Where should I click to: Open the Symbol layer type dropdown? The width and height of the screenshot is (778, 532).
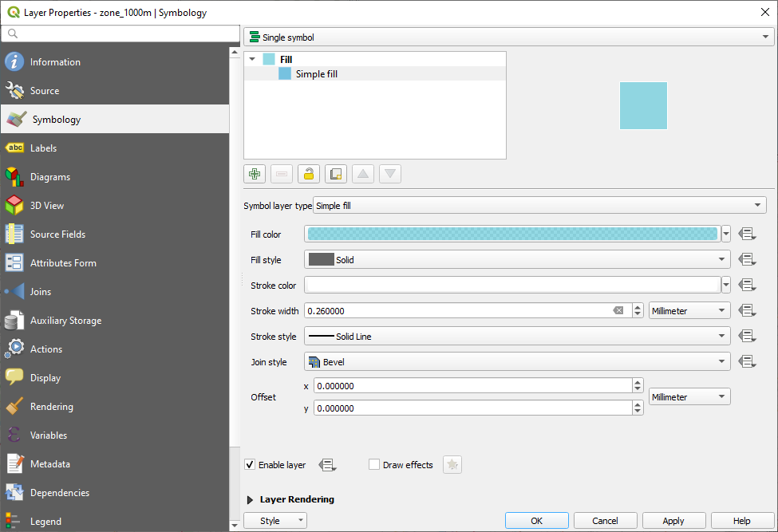pos(539,206)
